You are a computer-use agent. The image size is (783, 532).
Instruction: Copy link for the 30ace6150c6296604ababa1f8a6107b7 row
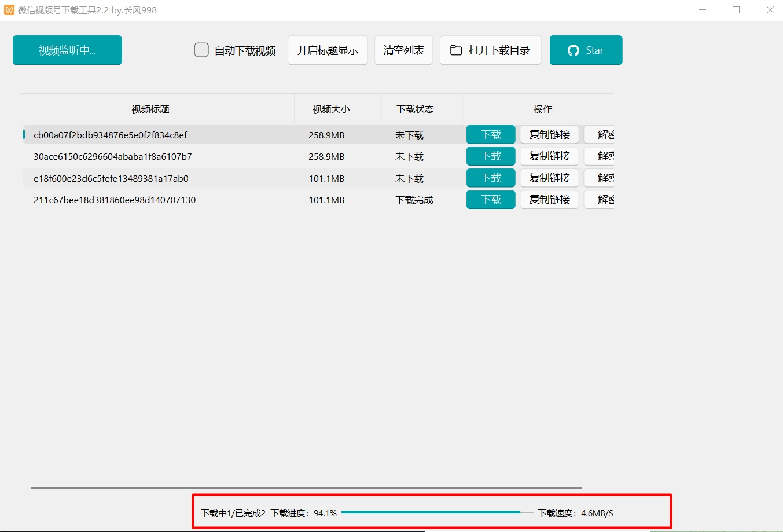[x=549, y=156]
